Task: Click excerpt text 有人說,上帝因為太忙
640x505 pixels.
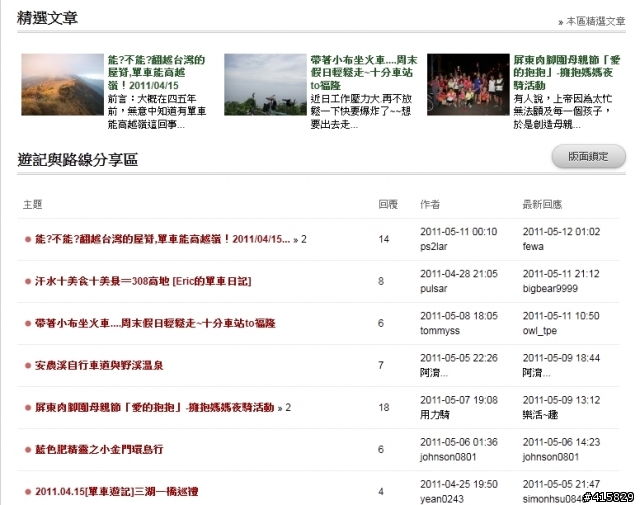Action: (x=562, y=111)
